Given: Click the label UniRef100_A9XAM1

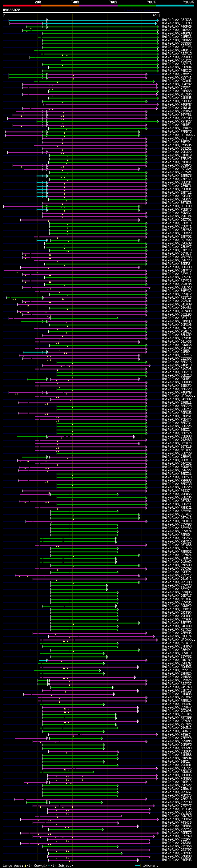Looking at the screenshot, I should pos(177,81).
